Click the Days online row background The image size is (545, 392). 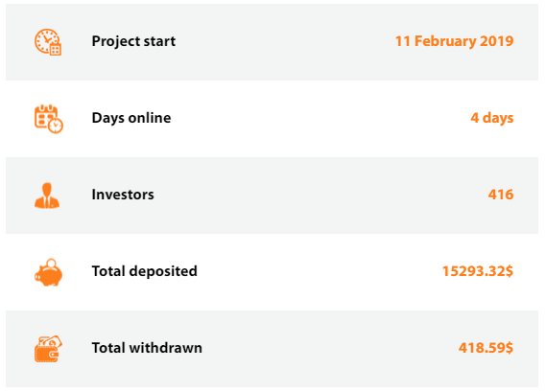pyautogui.click(x=272, y=119)
